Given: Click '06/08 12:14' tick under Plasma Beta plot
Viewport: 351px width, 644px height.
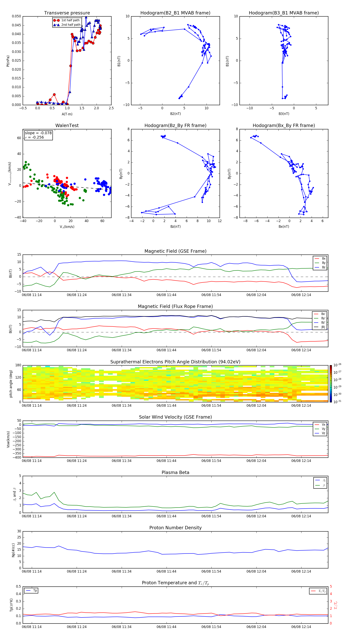Looking at the screenshot, I should [x=301, y=516].
